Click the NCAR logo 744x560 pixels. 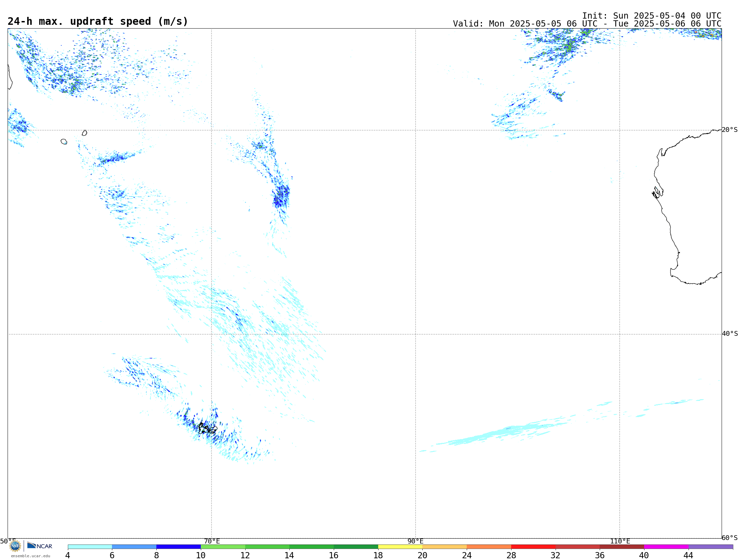40,546
